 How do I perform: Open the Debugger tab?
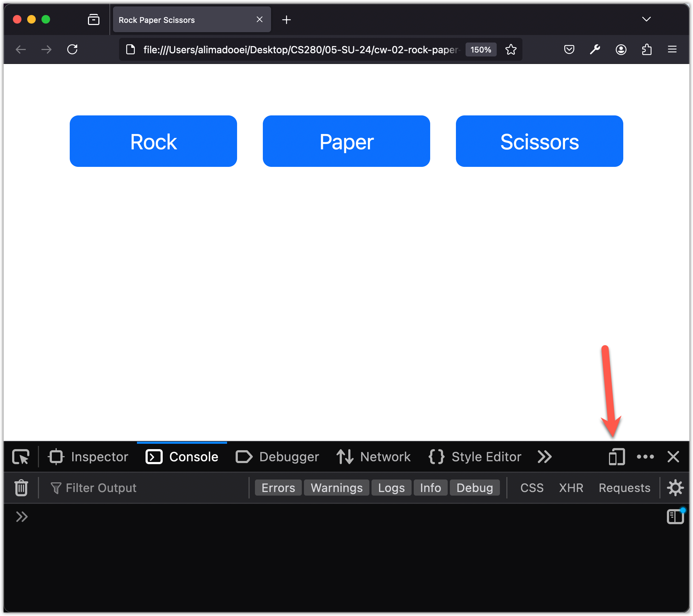(277, 457)
